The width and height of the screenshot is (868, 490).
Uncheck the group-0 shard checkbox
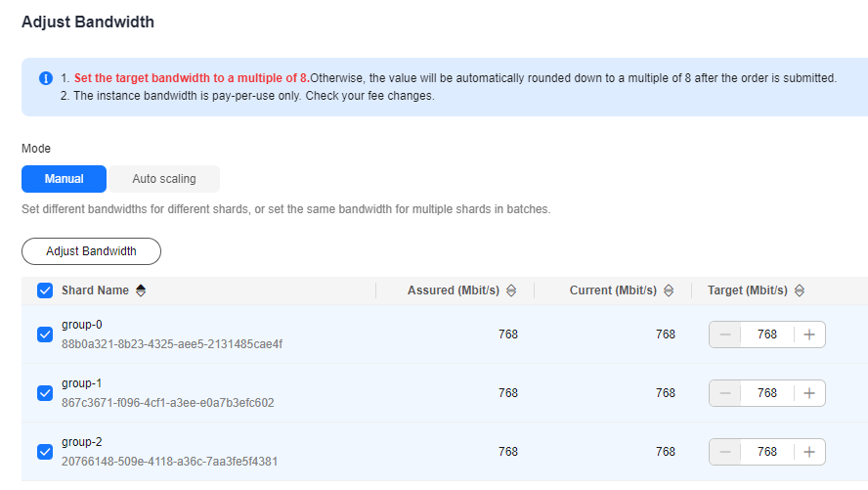pos(45,334)
